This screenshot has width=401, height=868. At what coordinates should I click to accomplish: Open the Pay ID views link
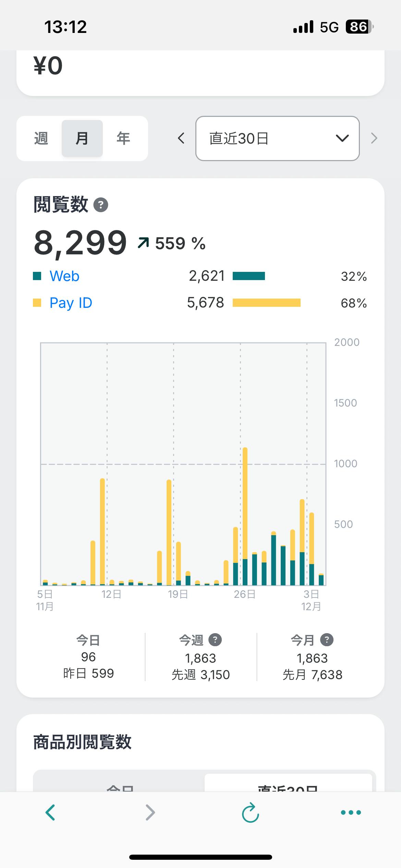(71, 303)
